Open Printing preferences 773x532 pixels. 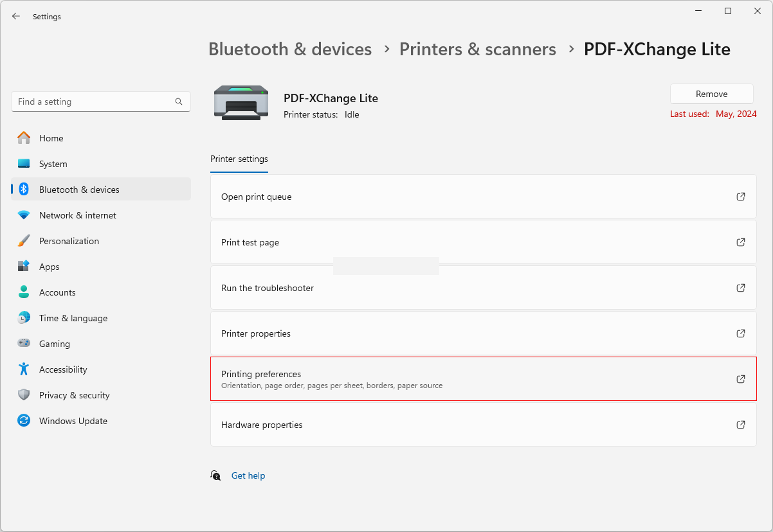pyautogui.click(x=482, y=379)
